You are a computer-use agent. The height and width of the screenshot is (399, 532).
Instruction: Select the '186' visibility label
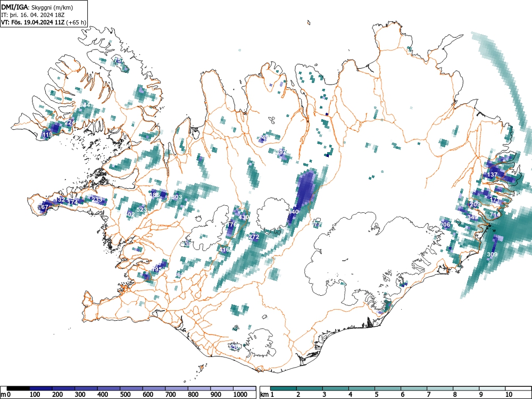click(x=154, y=195)
